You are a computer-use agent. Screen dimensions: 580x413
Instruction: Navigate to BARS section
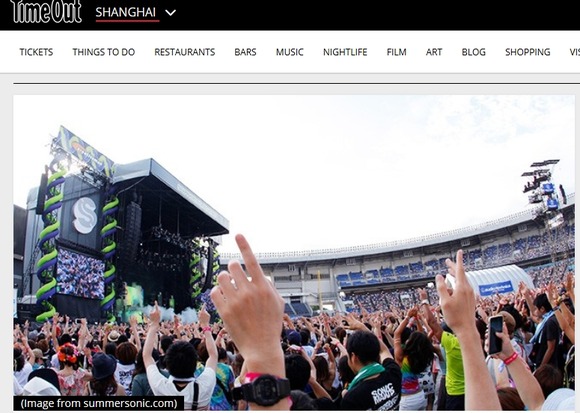click(245, 52)
